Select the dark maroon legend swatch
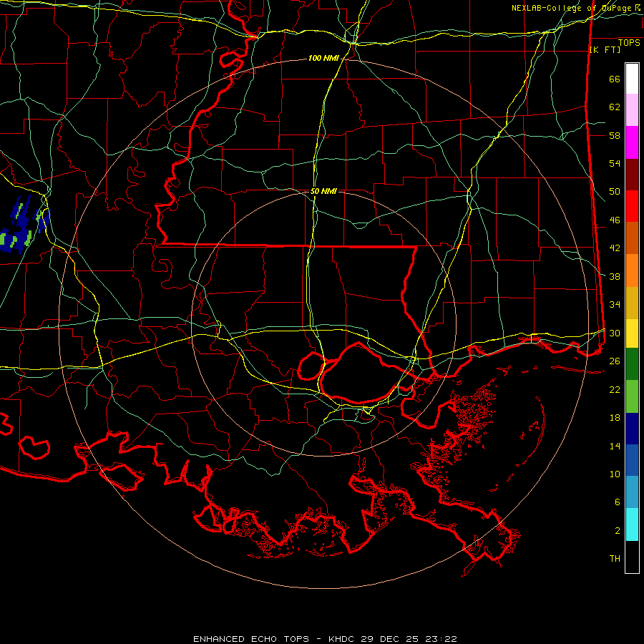Image resolution: width=644 pixels, height=644 pixels. pyautogui.click(x=632, y=175)
